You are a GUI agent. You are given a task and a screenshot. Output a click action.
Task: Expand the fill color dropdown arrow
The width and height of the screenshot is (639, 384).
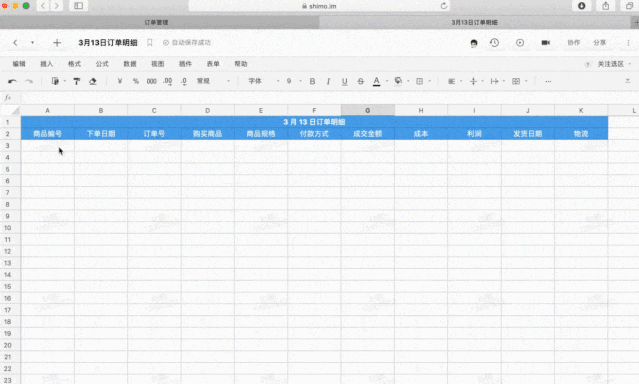point(408,81)
